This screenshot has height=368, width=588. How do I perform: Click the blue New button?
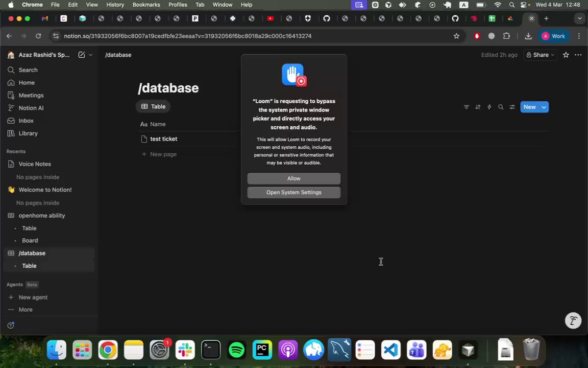(529, 107)
